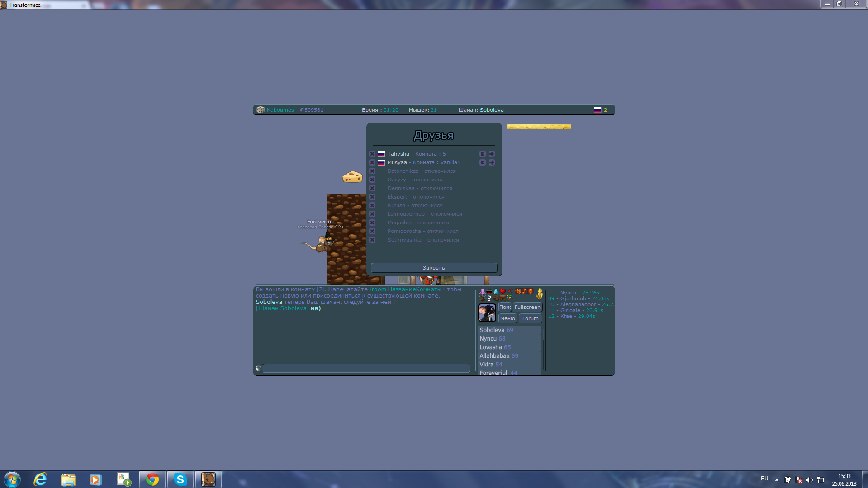Open Skype from the taskbar
Image resolution: width=868 pixels, height=488 pixels.
pos(180,479)
